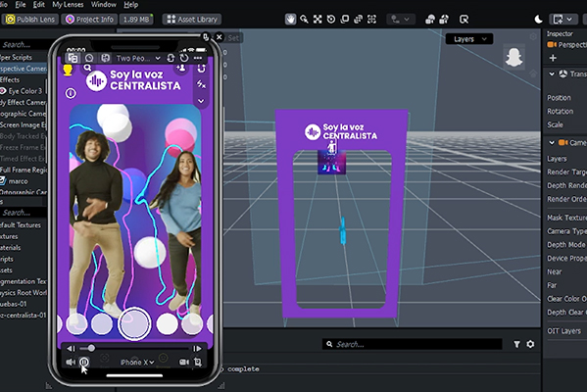Screen dimensions: 587x392
Task: Toggle the flash off icon in phone preview
Action: tap(202, 84)
